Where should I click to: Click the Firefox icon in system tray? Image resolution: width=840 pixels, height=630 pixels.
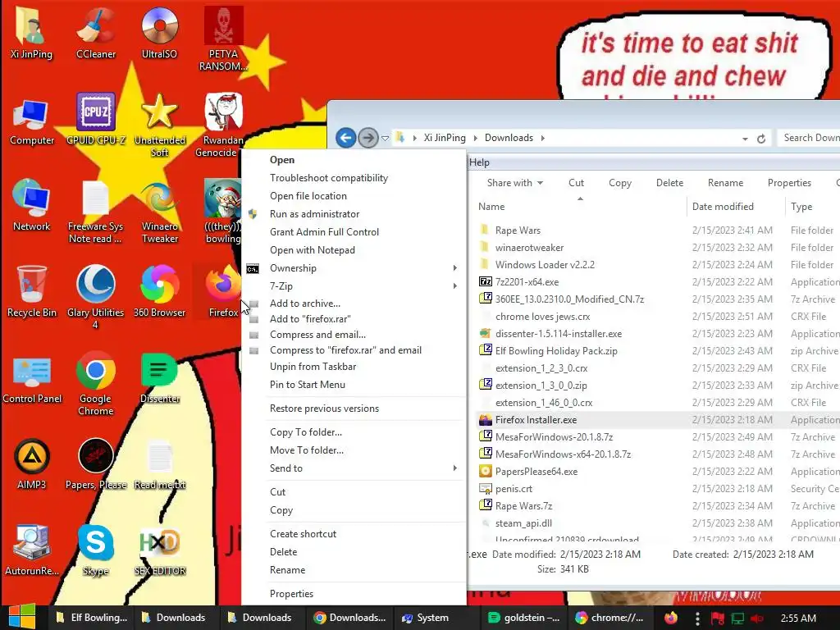click(x=671, y=618)
